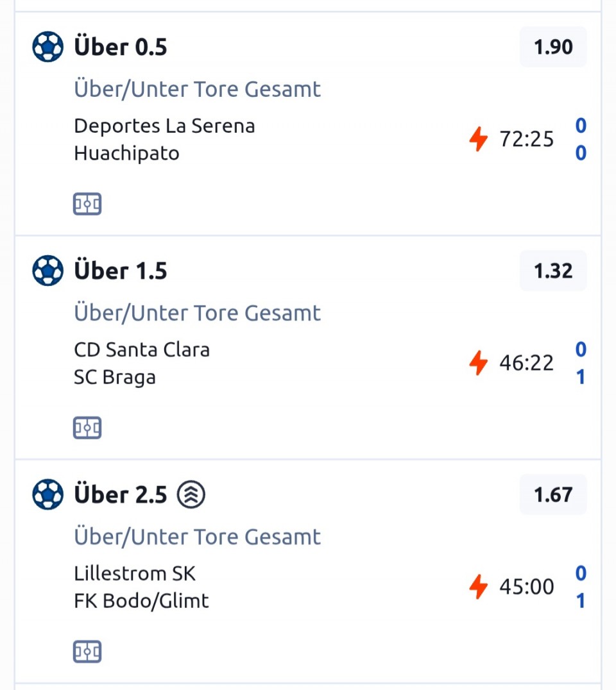Viewport: 616px width, 690px height.
Task: Select the 1.67 odds button
Action: coord(553,494)
